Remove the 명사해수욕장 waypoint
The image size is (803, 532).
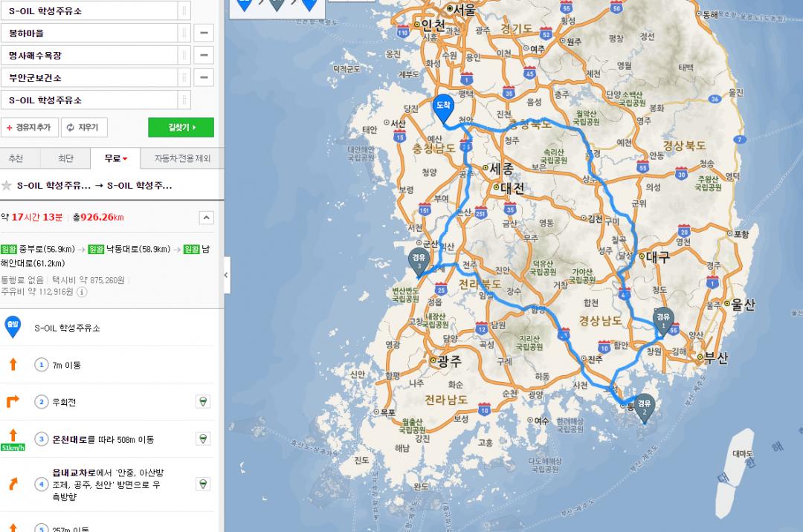pyautogui.click(x=204, y=55)
